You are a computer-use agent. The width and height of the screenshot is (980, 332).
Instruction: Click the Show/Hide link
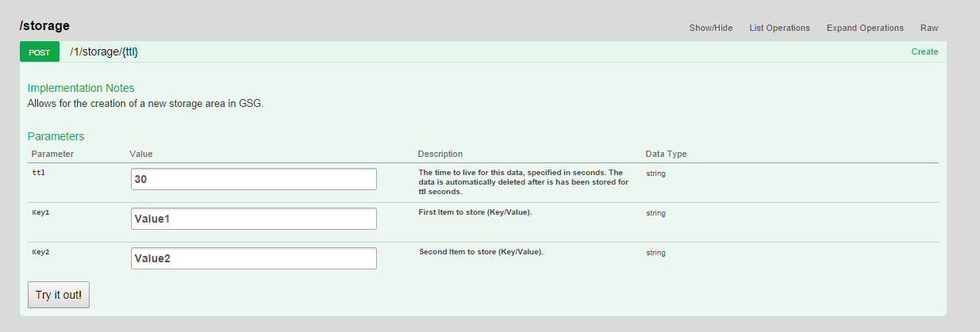click(x=711, y=28)
